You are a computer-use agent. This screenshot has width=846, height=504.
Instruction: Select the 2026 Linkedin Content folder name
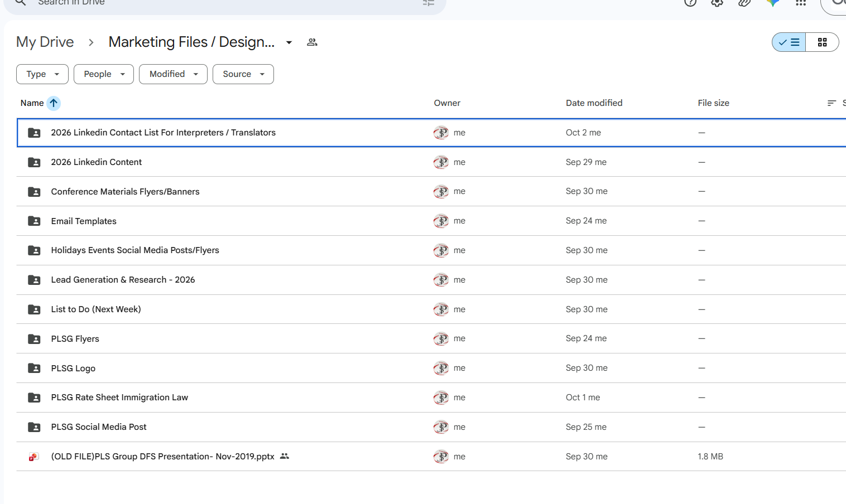pyautogui.click(x=97, y=162)
